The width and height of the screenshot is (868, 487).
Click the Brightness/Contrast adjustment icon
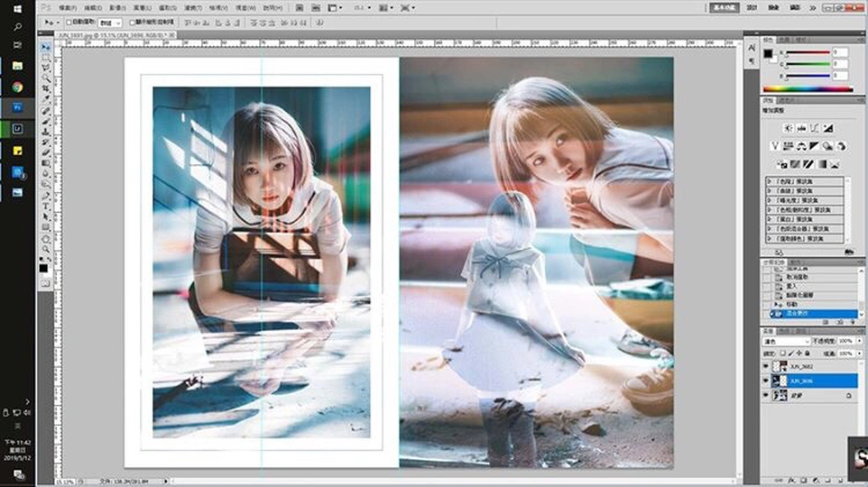[788, 128]
